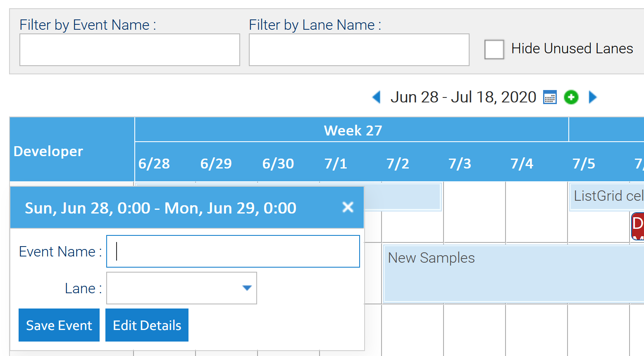Click the Save Event button

pyautogui.click(x=59, y=325)
